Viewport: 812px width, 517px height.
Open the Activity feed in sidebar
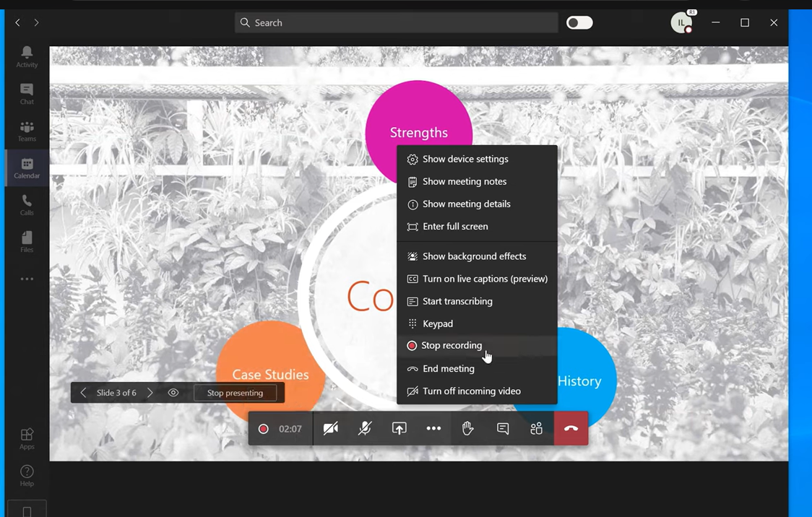point(27,56)
